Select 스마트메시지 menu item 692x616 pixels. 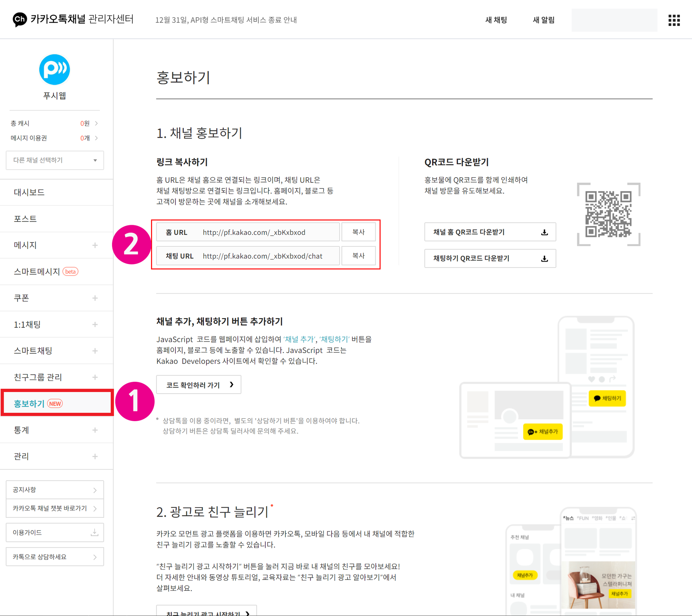[x=57, y=271]
